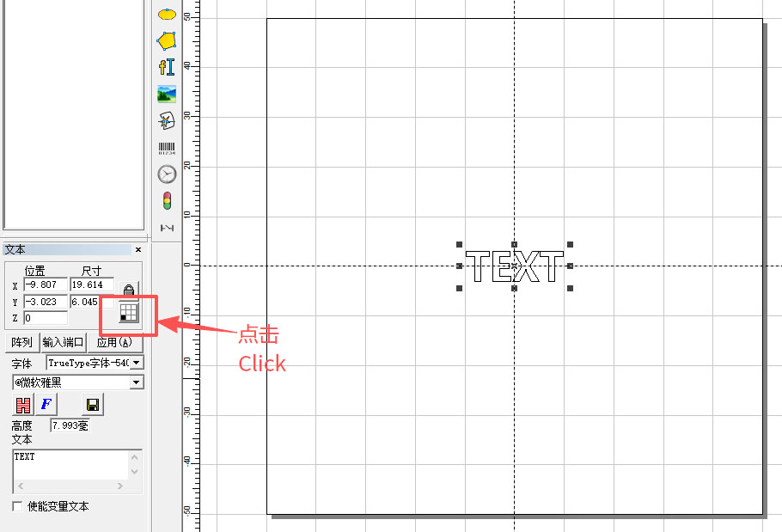Select the Ellipse drawing tool
The height and width of the screenshot is (532, 782).
166,14
